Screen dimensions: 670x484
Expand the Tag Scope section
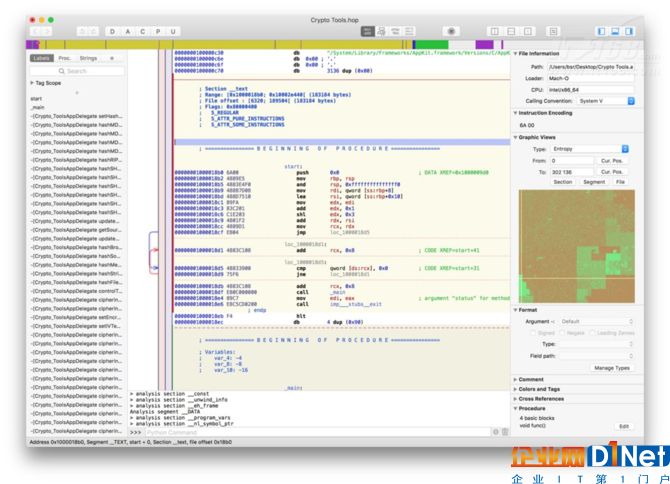[x=32, y=83]
